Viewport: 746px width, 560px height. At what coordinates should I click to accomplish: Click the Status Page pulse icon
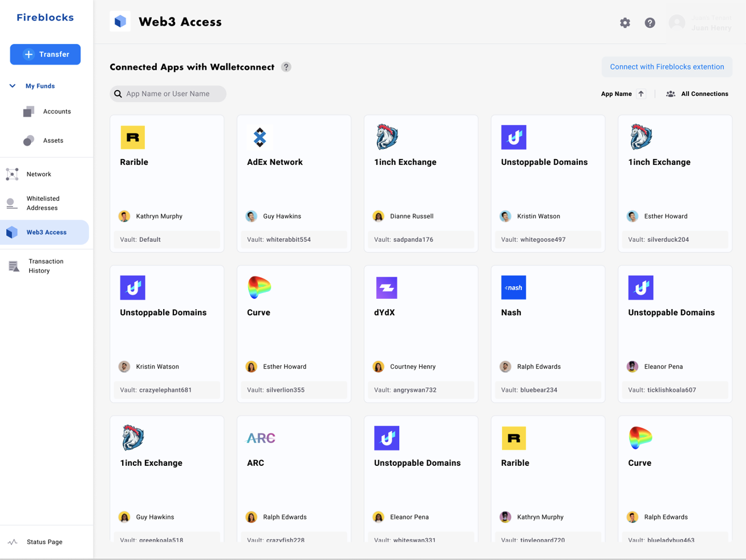tap(13, 542)
